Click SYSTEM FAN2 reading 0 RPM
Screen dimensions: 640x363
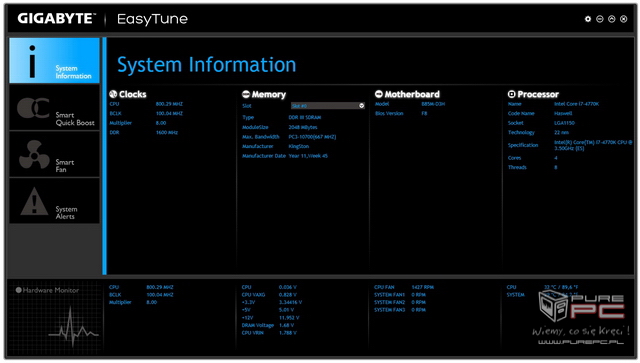418,302
